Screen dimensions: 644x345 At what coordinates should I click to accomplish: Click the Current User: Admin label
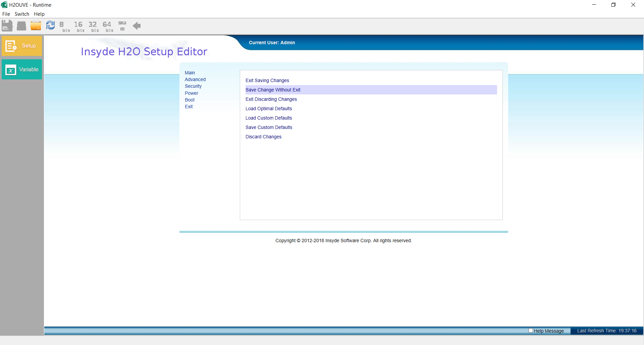(x=272, y=43)
